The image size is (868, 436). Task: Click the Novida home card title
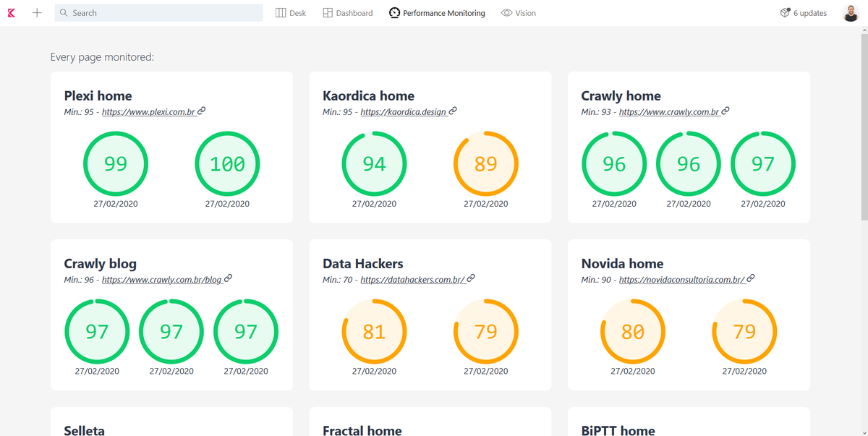tap(622, 263)
